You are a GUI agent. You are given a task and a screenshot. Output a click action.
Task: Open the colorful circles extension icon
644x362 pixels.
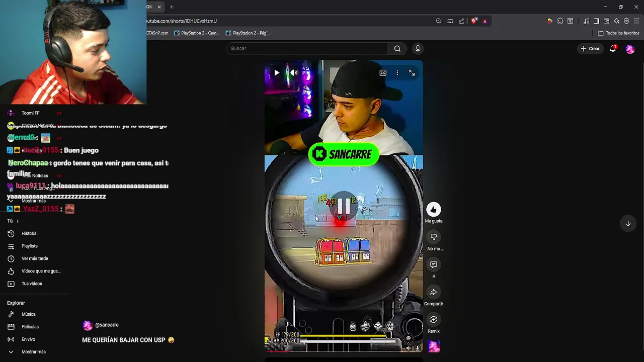click(x=550, y=21)
